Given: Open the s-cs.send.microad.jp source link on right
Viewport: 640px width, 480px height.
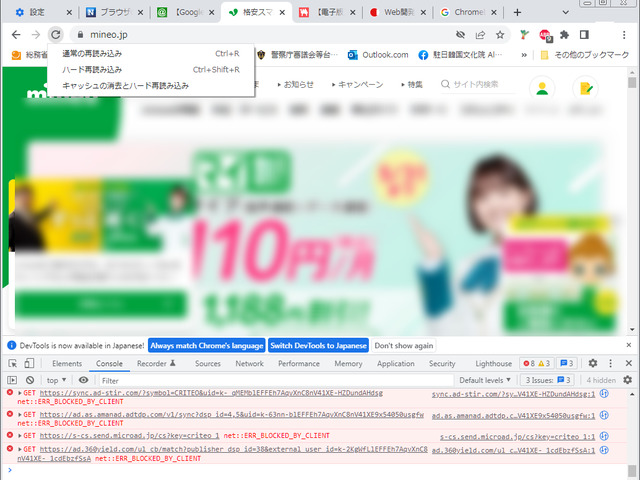Looking at the screenshot, I should pyautogui.click(x=518, y=437).
